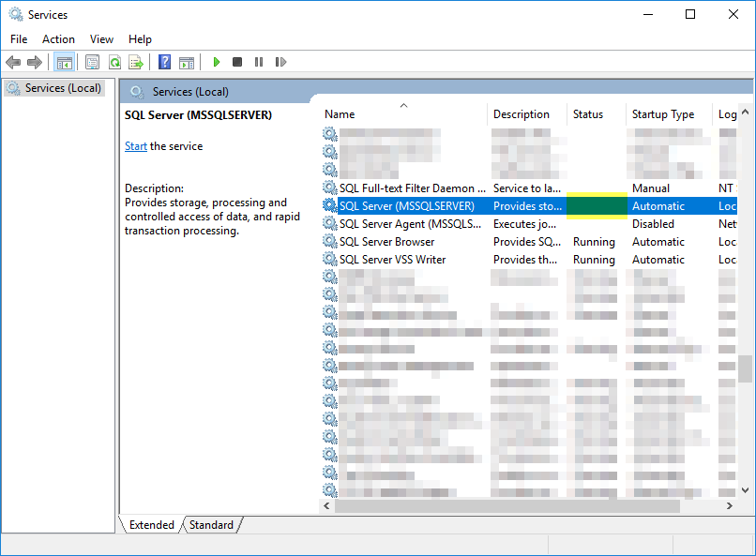Screen dimensions: 756x556
Task: Sort by the Status column header
Action: [597, 114]
